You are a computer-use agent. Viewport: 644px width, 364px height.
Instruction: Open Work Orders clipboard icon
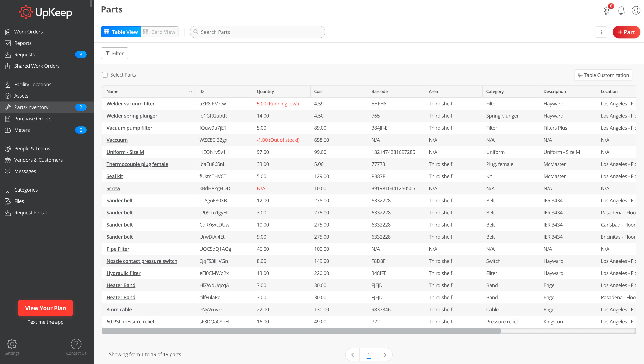pos(8,32)
